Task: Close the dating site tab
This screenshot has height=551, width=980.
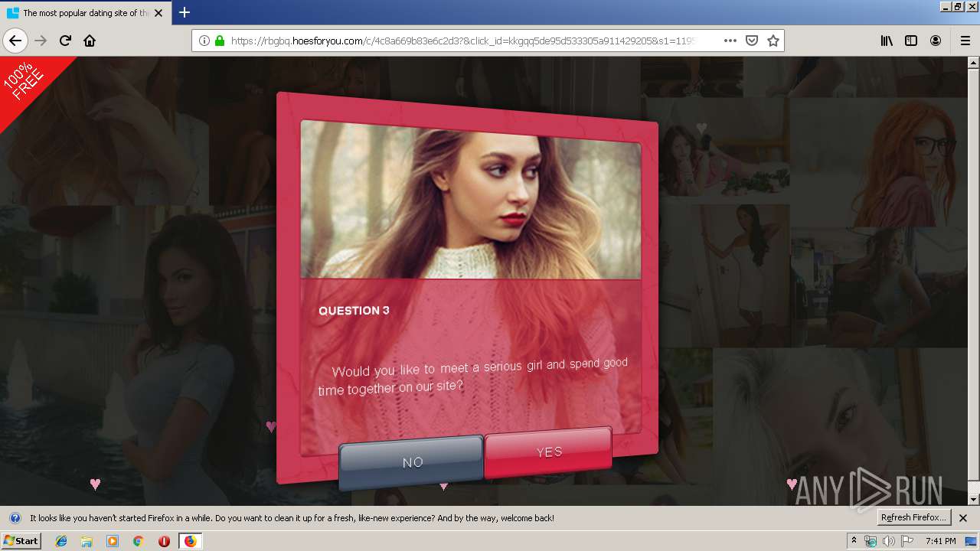Action: pyautogui.click(x=158, y=13)
